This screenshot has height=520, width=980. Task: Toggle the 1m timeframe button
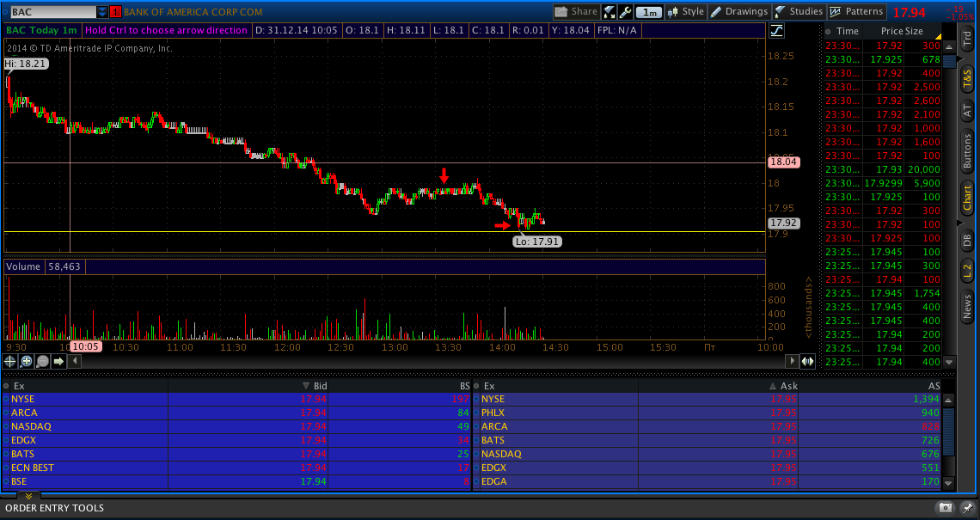coord(650,12)
